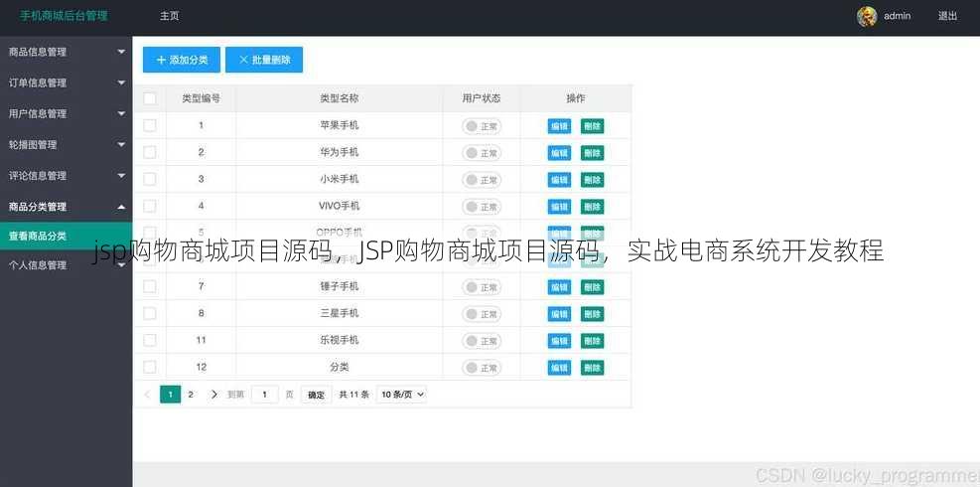980x487 pixels.
Task: Click 删除 for 锤子手机
Action: 592,287
